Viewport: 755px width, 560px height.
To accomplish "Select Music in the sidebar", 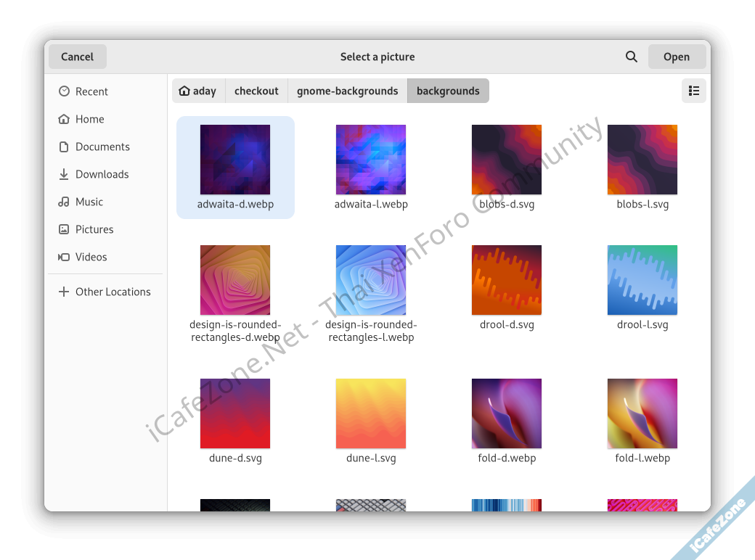I will (89, 202).
